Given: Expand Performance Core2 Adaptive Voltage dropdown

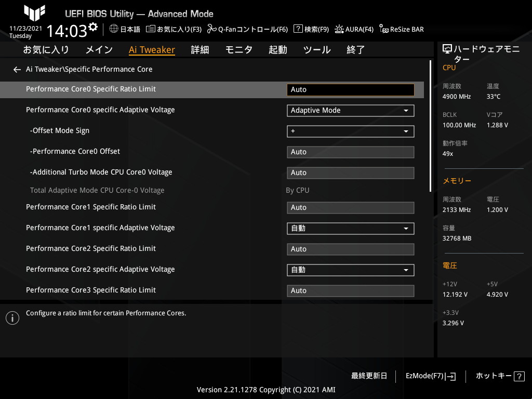Looking at the screenshot, I should 351,270.
